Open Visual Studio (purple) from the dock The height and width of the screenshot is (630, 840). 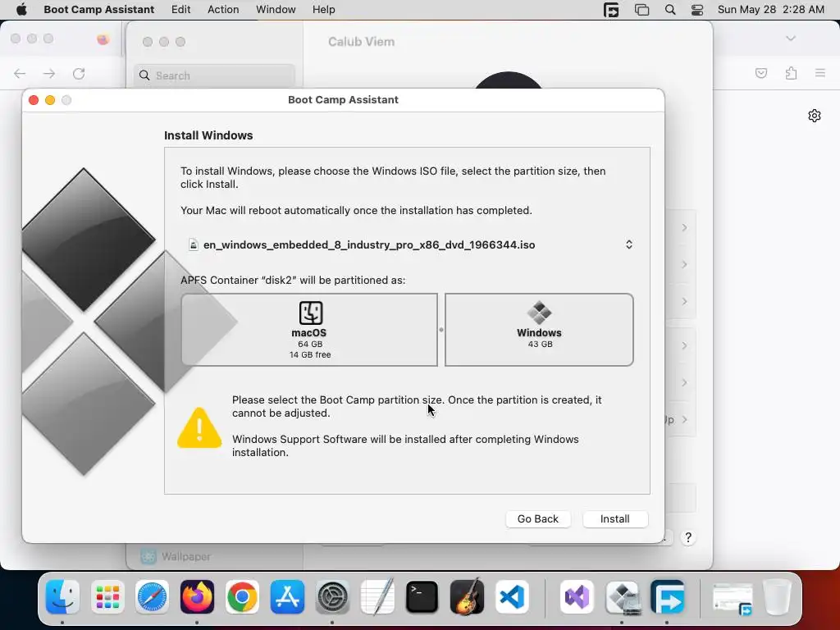point(577,597)
